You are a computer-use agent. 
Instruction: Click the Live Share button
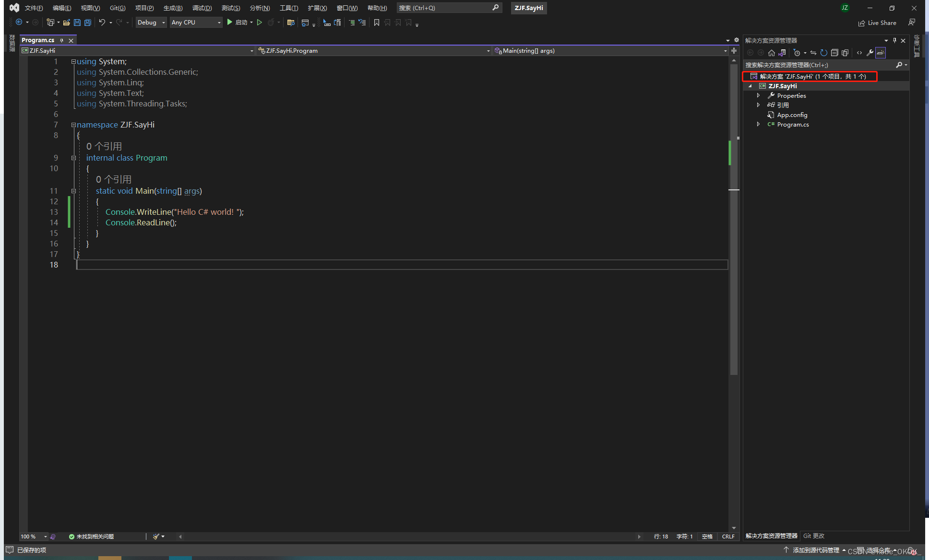tap(877, 23)
